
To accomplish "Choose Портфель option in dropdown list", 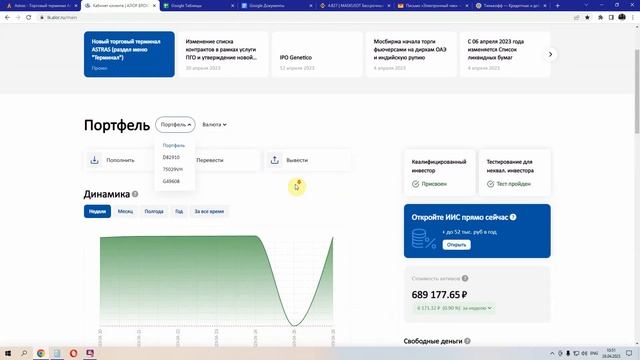I will pyautogui.click(x=174, y=145).
